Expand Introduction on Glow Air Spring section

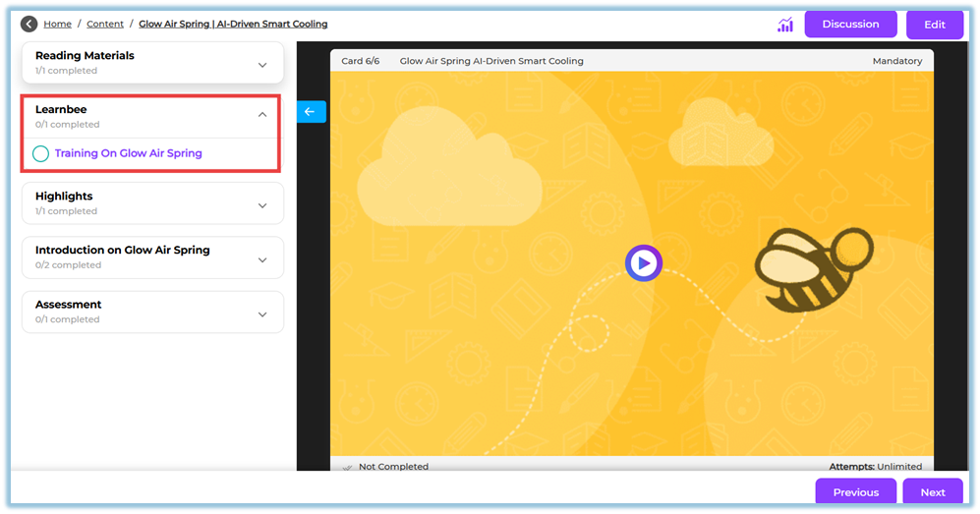pos(261,259)
